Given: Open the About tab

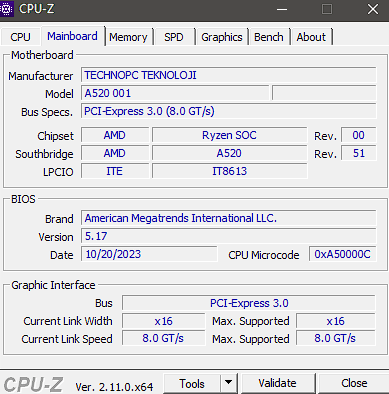Looking at the screenshot, I should point(311,37).
